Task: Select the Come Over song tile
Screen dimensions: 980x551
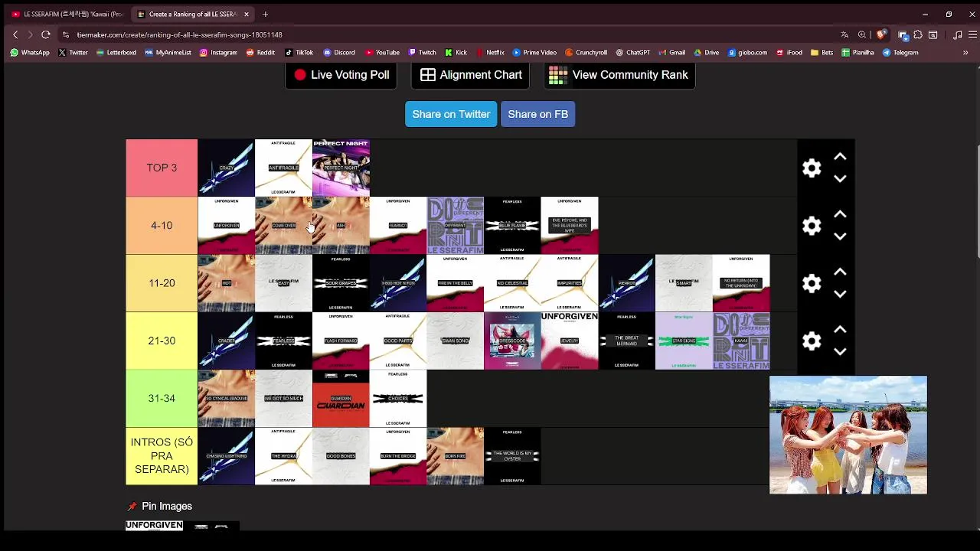Action: coord(283,226)
